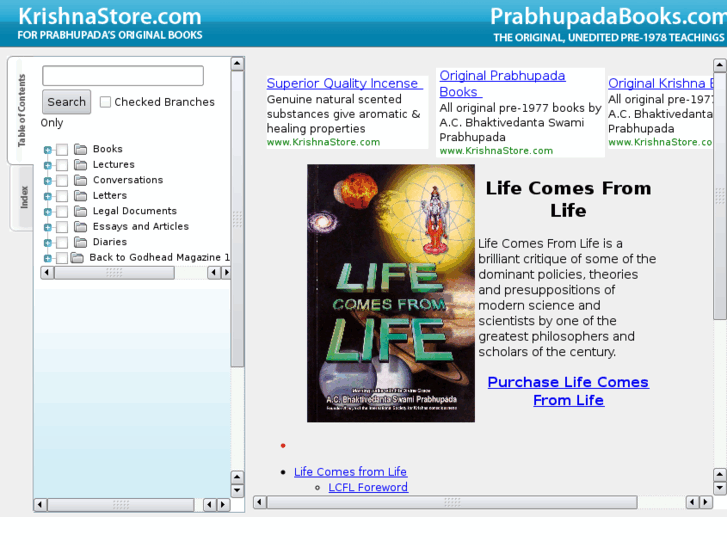Open the LCFL Foreword link
727x545 pixels.
click(368, 487)
